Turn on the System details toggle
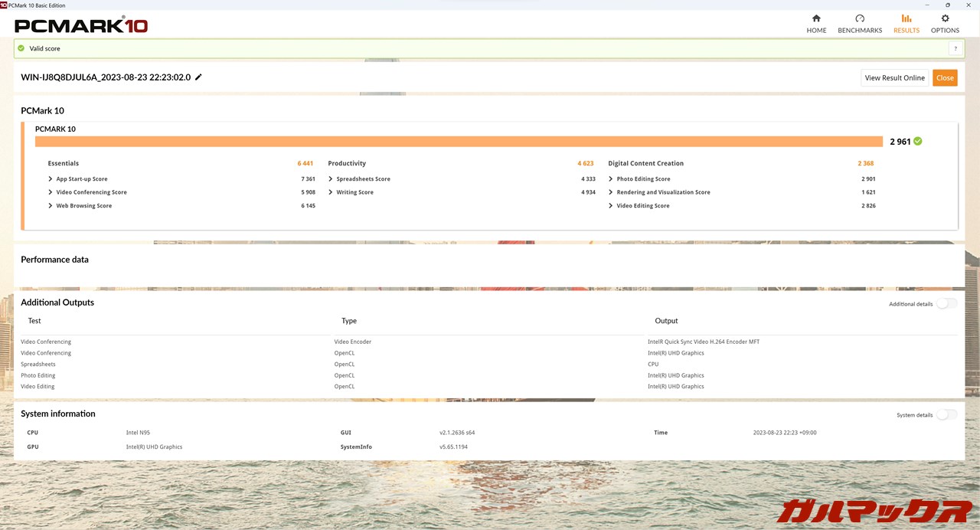Screen dimensions: 980x530 (x=946, y=415)
